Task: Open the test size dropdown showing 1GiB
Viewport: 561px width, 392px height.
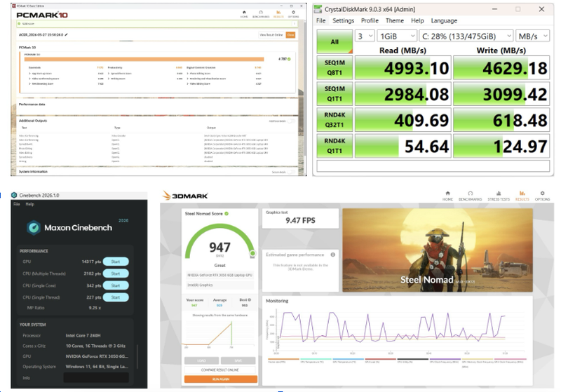Action: 397,36
